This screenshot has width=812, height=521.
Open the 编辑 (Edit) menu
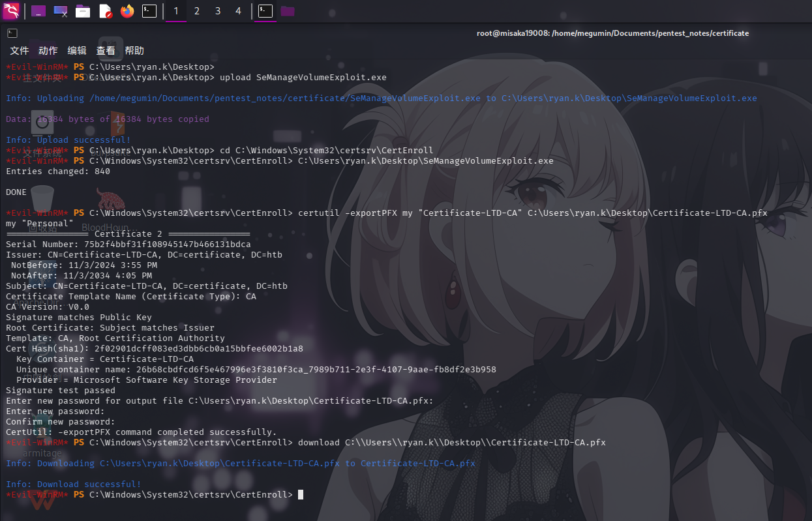pyautogui.click(x=77, y=50)
